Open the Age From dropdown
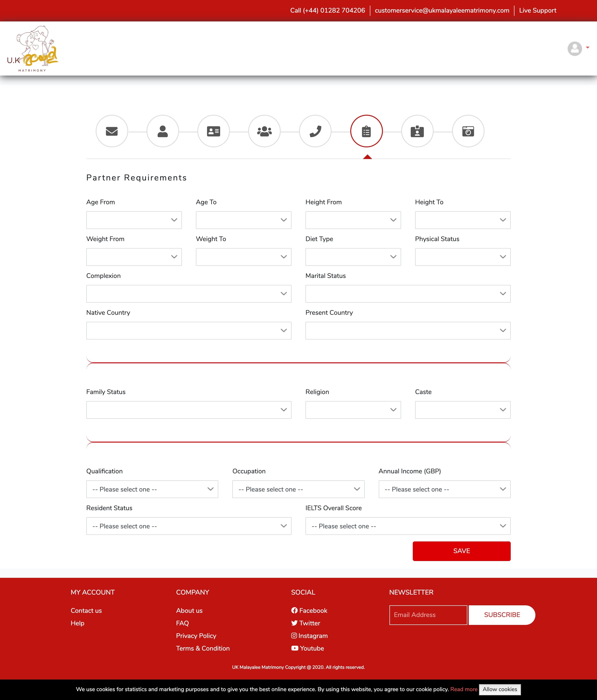 (x=134, y=220)
